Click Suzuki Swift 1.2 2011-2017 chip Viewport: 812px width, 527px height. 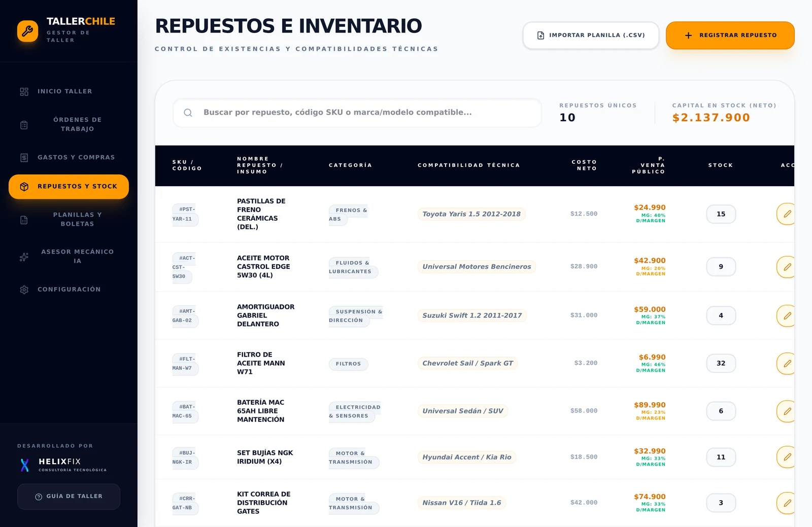tap(472, 315)
